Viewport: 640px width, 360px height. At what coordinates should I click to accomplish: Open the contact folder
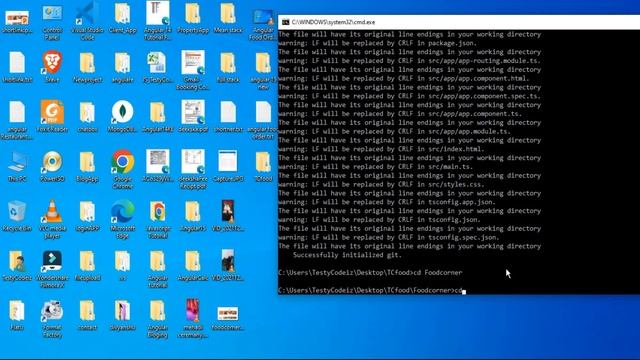coord(87,315)
